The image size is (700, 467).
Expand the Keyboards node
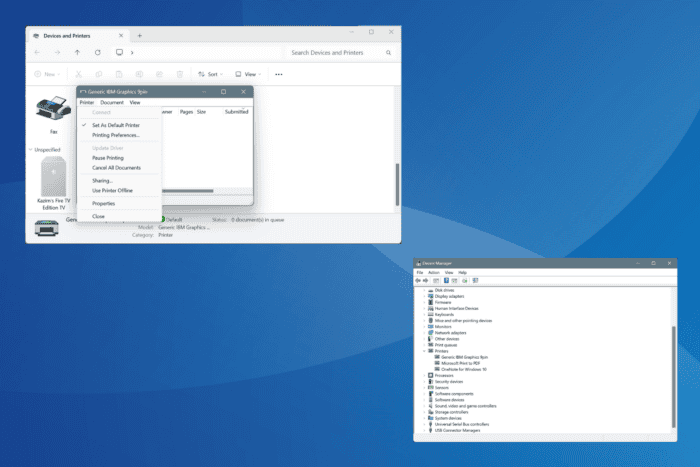click(424, 315)
